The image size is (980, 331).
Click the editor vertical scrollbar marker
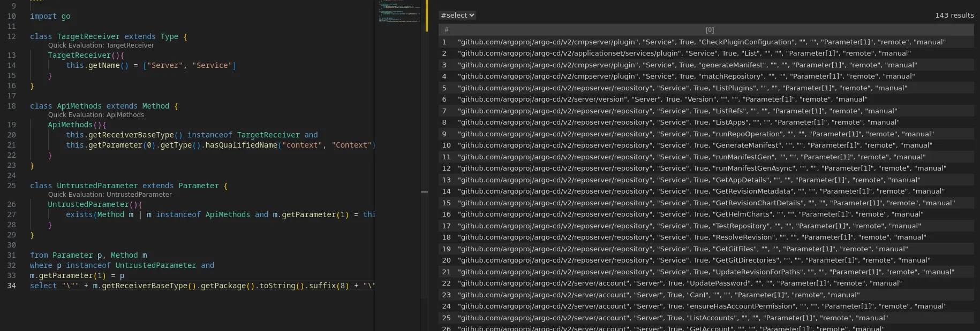[x=424, y=192]
